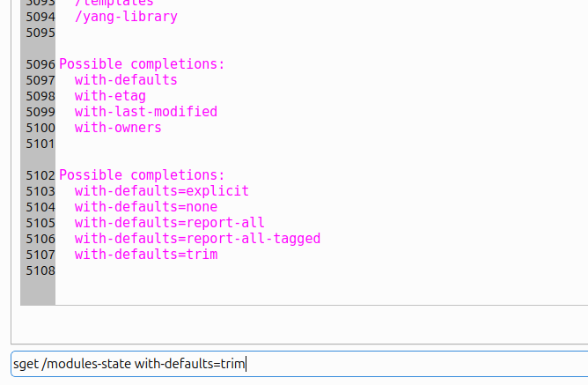
Task: Click line number 5095 in gutter
Action: (40, 33)
